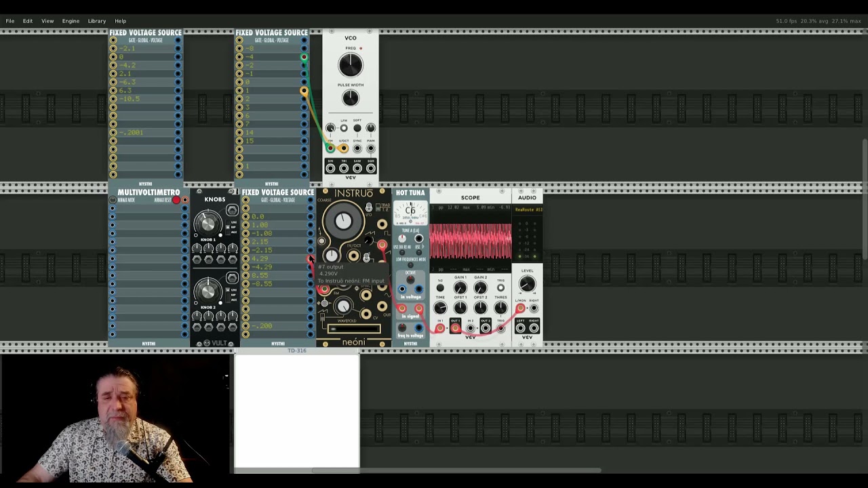Click the Instruo neoni COARSE knob
This screenshot has height=488, width=868.
point(344,220)
